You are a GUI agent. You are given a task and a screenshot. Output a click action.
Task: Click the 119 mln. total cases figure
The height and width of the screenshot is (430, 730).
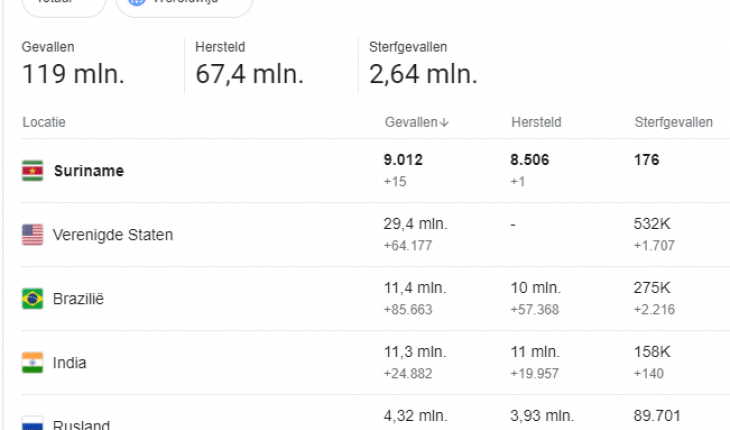pyautogui.click(x=74, y=74)
